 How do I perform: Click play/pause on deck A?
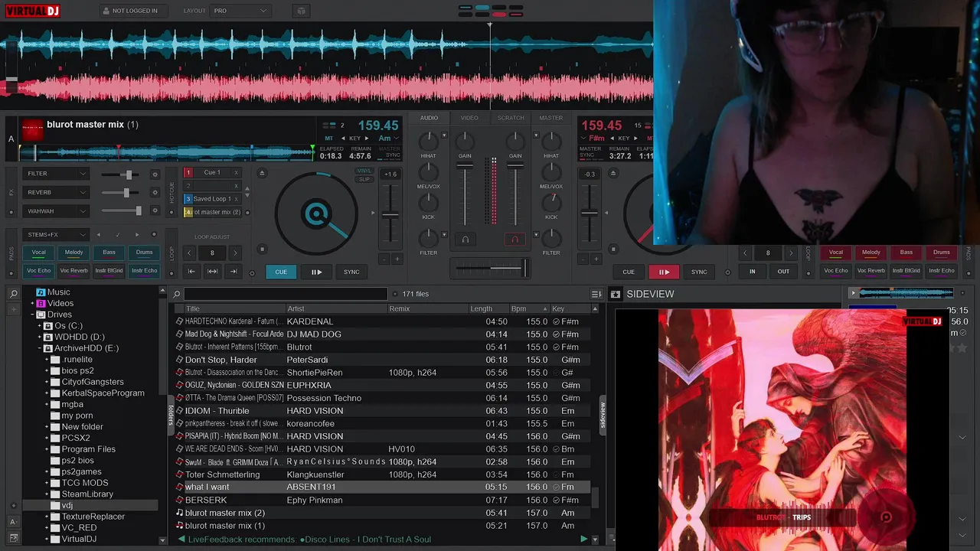[316, 272]
